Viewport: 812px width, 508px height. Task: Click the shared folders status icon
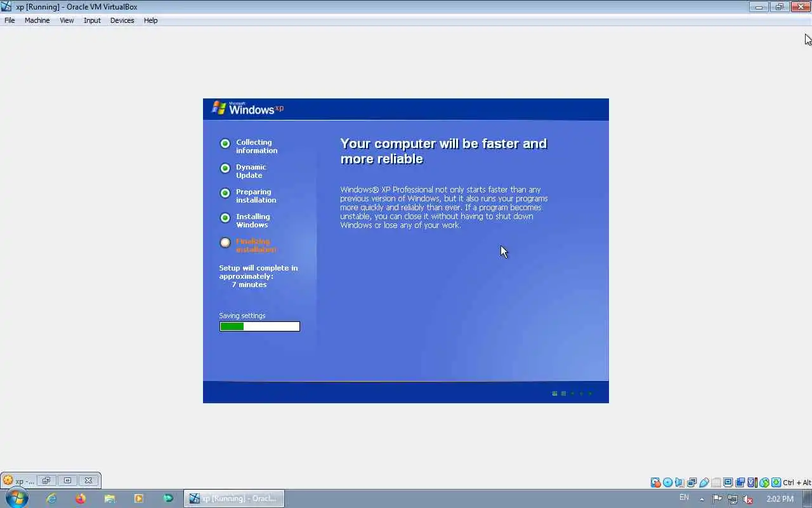[x=716, y=483]
